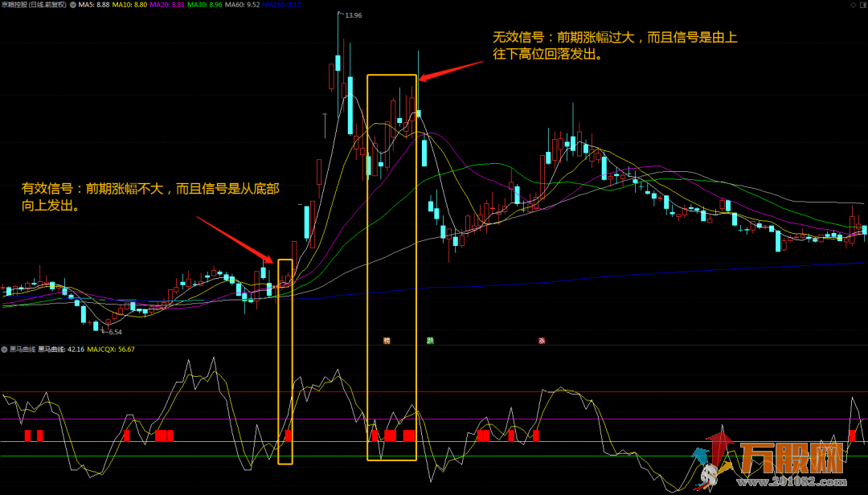Viewport: 868px width, 495px height.
Task: Click the 黑马曲线 indicator name
Action: click(23, 350)
